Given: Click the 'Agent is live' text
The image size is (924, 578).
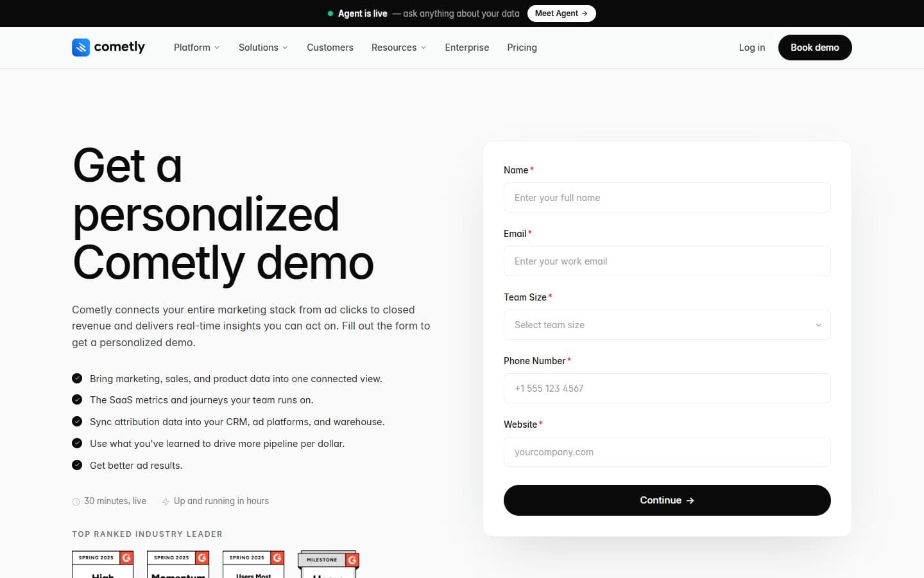Looking at the screenshot, I should [x=363, y=13].
